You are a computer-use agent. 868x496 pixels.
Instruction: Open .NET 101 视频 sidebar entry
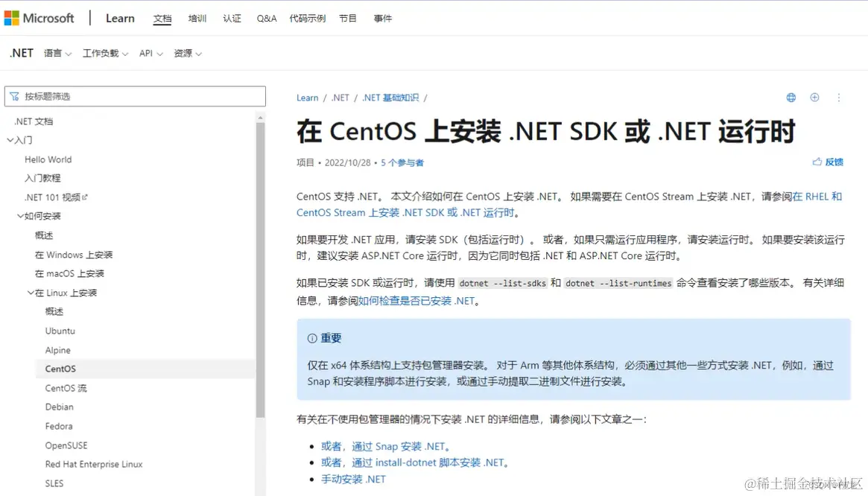point(52,197)
